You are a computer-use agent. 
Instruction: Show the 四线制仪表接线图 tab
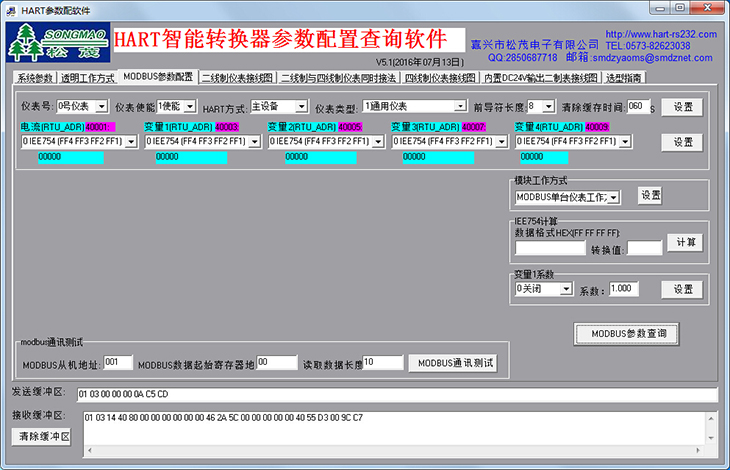coord(439,78)
